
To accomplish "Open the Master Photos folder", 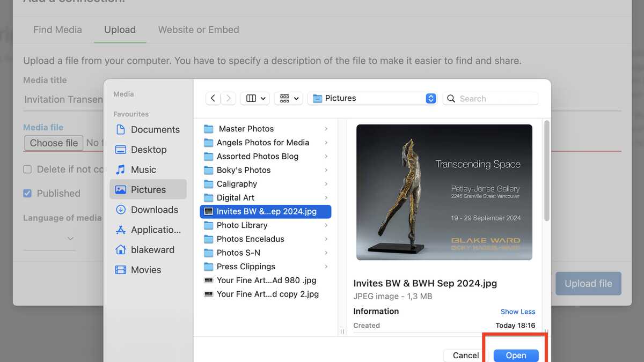I will [x=266, y=129].
